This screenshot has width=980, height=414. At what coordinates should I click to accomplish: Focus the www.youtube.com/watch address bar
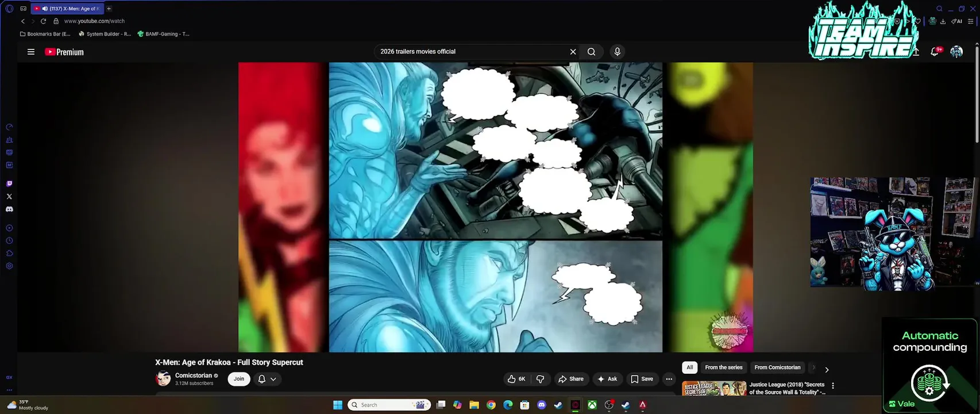coord(94,21)
